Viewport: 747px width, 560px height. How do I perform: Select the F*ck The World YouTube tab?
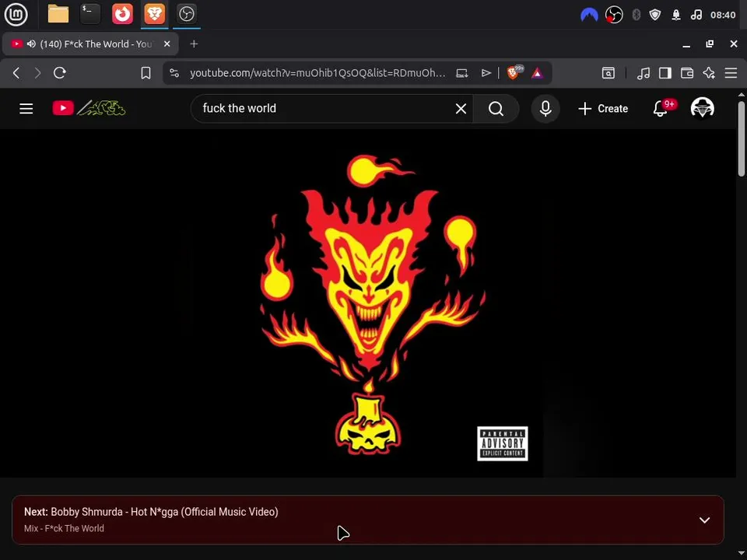pos(90,44)
